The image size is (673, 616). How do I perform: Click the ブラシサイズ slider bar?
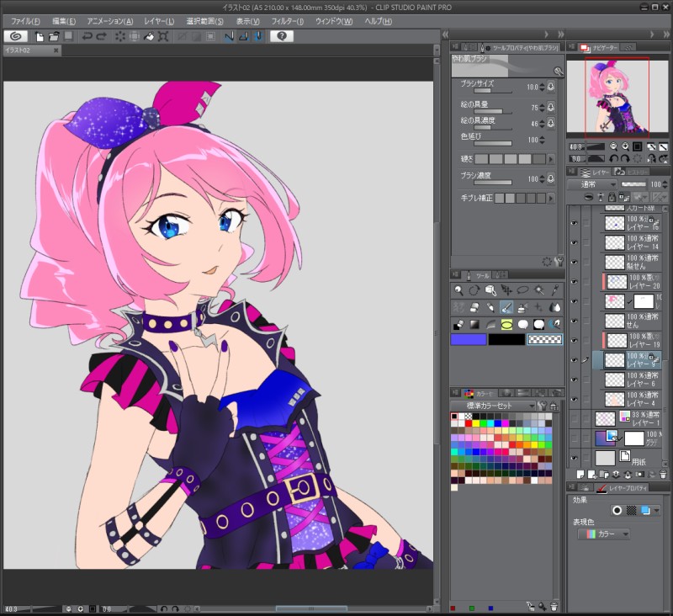click(493, 91)
